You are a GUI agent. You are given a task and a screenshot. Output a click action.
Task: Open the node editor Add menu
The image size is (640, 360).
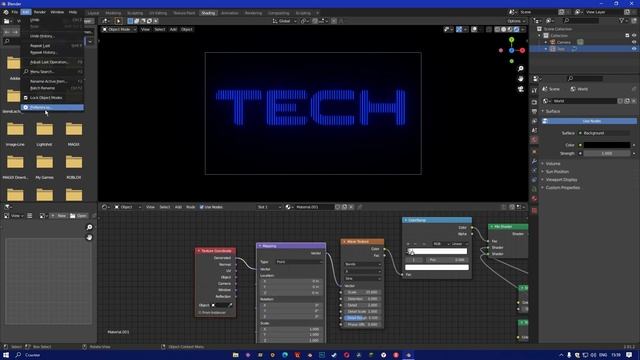(178, 207)
